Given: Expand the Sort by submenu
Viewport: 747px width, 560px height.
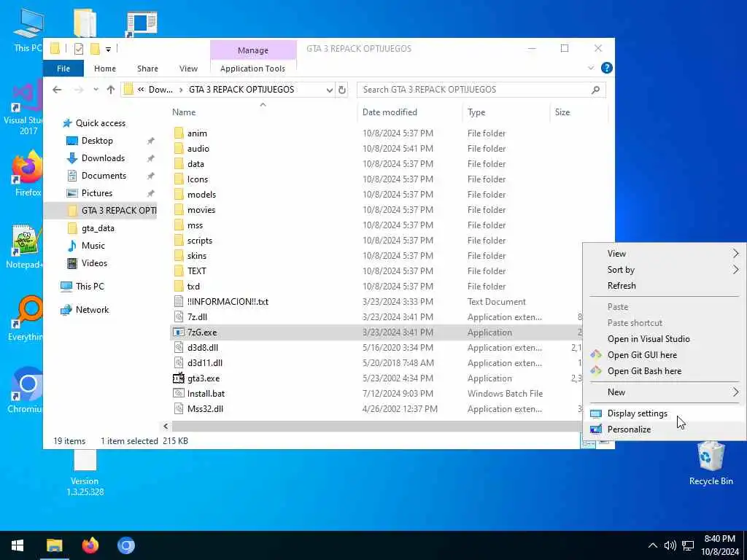Looking at the screenshot, I should click(x=665, y=270).
